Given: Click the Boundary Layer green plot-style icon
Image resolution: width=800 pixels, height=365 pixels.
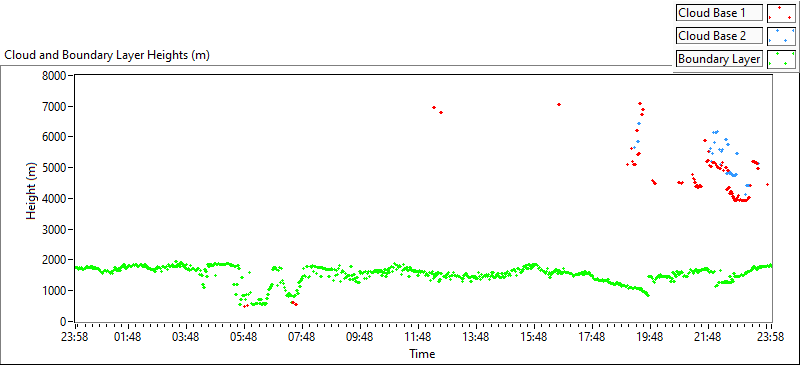Looking at the screenshot, I should pyautogui.click(x=781, y=59).
